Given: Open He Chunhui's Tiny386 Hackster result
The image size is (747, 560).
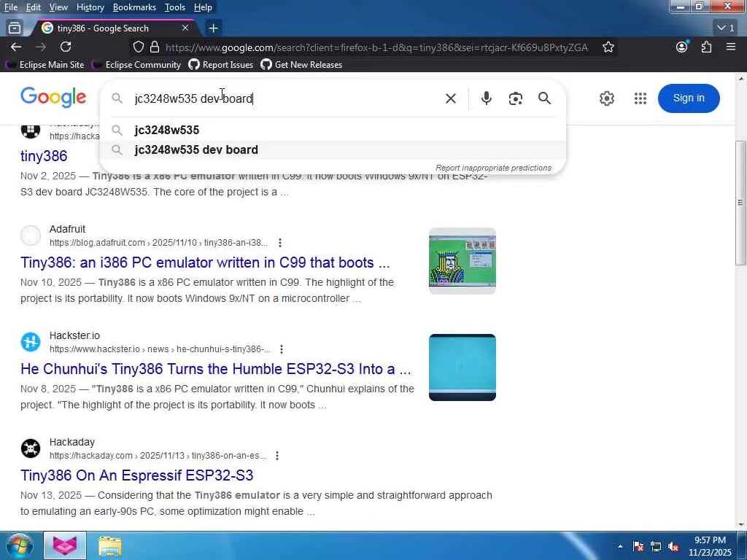Looking at the screenshot, I should (x=216, y=369).
